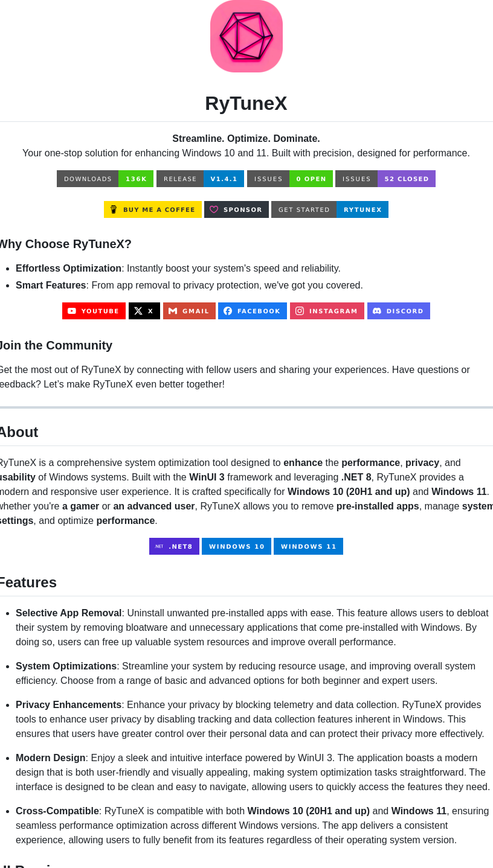This screenshot has height=868, width=493.
Task: Click the RyTuneX main heading
Action: (246, 103)
